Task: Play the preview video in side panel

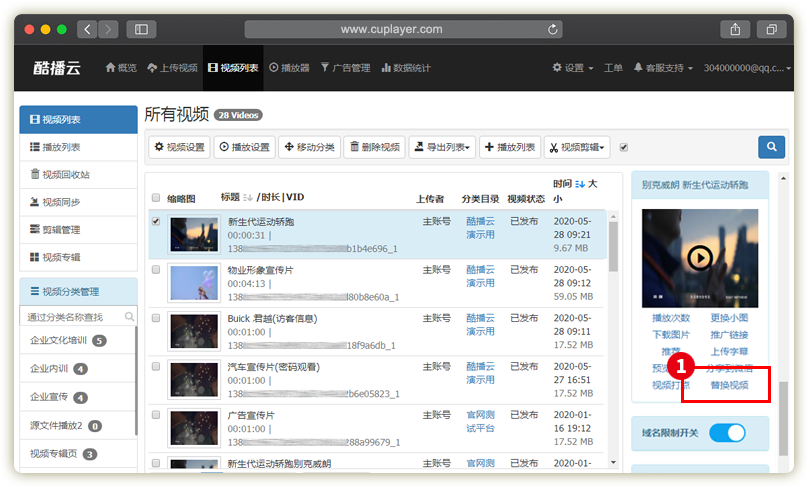Action: 699,257
